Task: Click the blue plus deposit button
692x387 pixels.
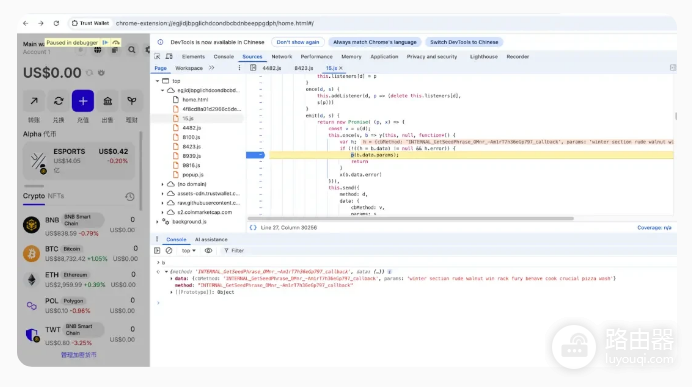Action: coord(83,101)
